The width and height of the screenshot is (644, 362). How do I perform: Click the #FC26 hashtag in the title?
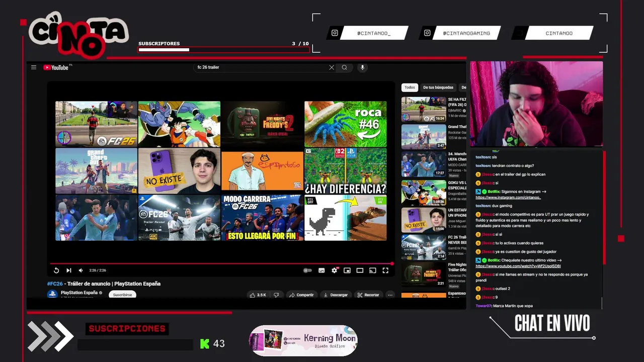[x=55, y=284]
